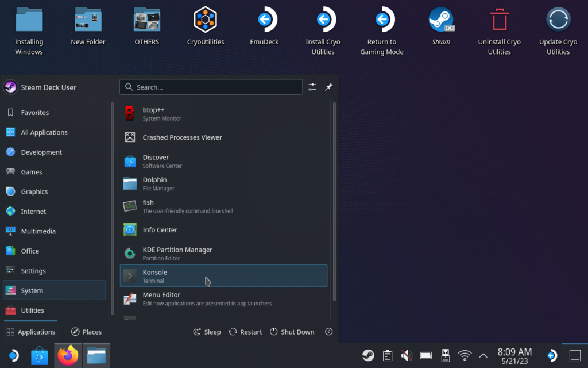Click the Restart button
This screenshot has height=368, width=588.
(x=245, y=332)
